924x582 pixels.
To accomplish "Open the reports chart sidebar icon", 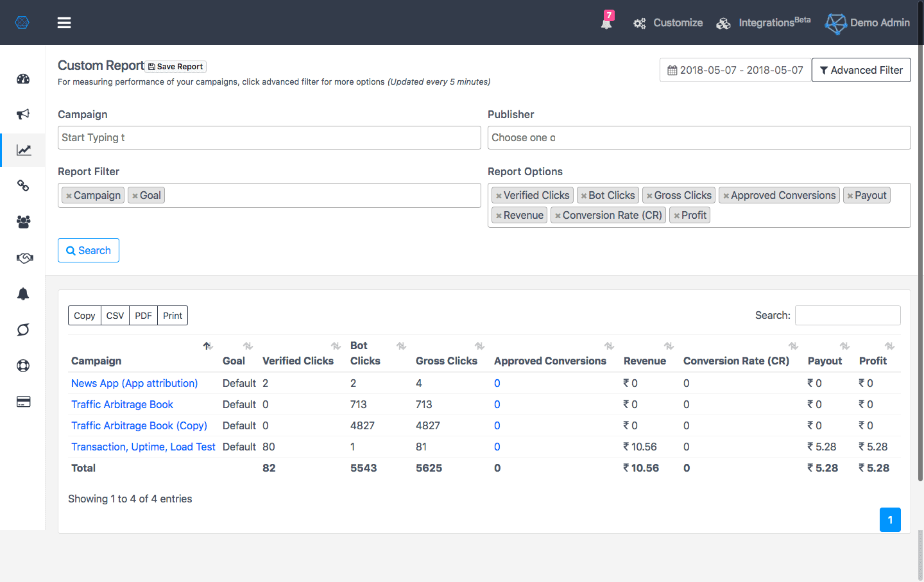I will tap(23, 150).
